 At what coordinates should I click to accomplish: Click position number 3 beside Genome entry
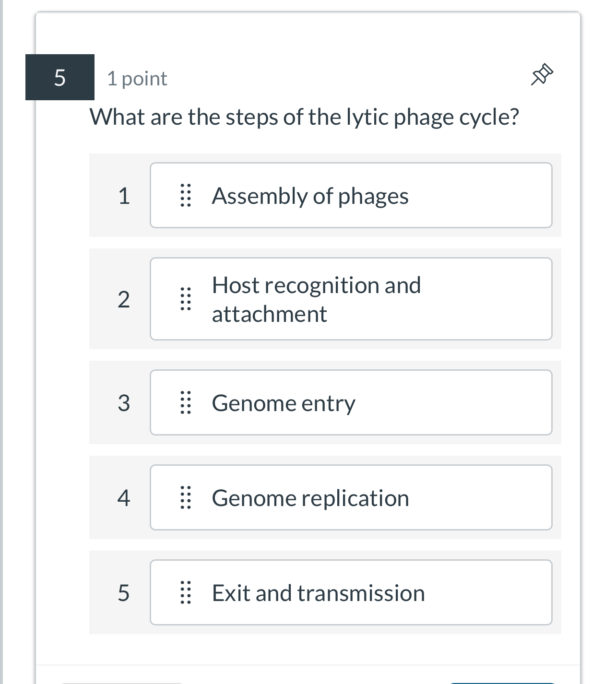coord(124,403)
